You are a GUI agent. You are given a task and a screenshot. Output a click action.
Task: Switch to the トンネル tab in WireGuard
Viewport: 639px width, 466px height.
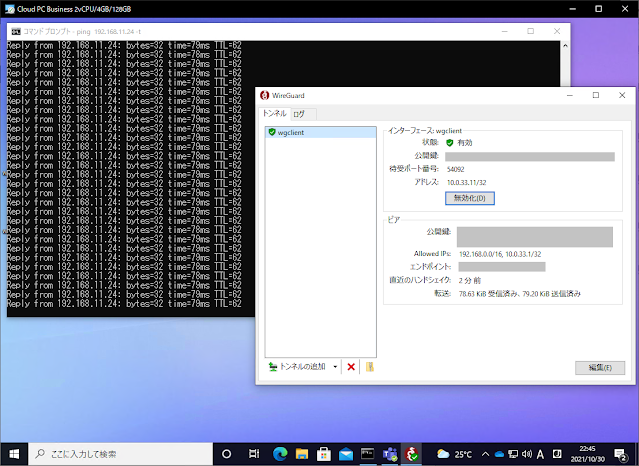275,113
